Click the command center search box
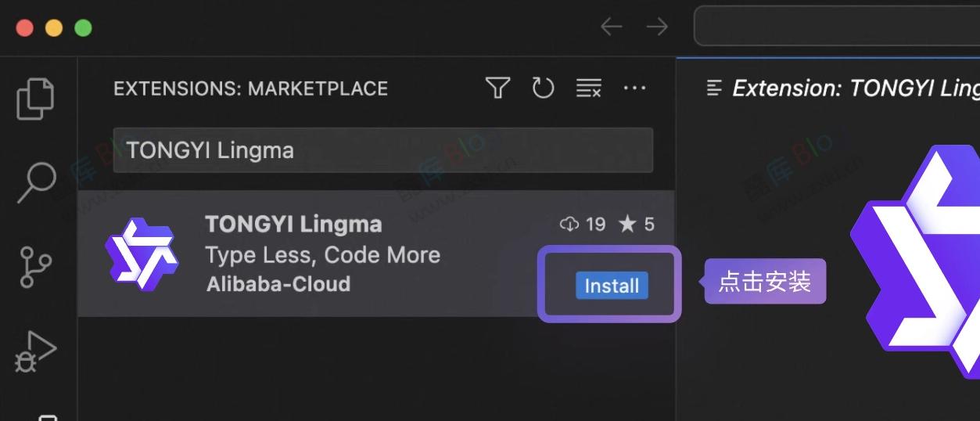This screenshot has width=980, height=421. pos(837,27)
